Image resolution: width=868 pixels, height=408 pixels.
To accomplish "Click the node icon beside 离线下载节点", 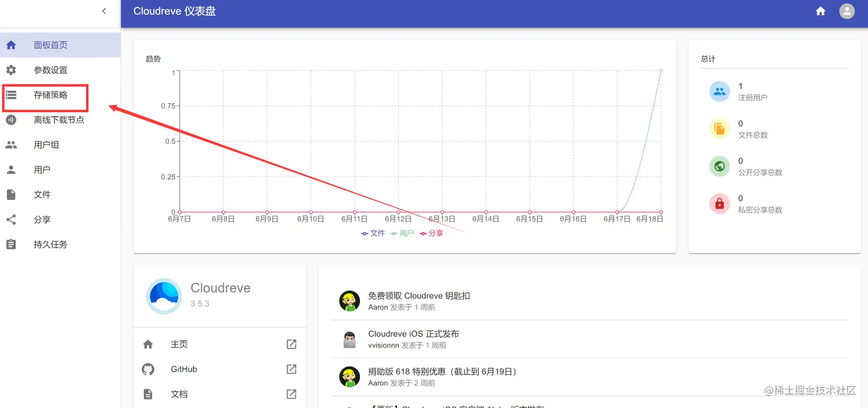I will [11, 120].
